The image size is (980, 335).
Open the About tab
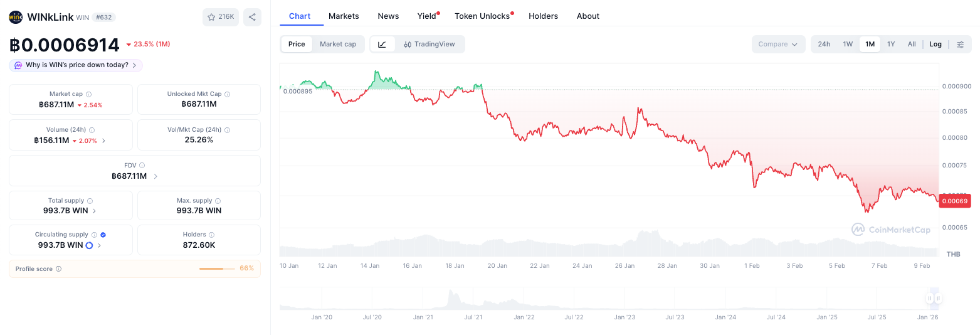[x=588, y=16]
